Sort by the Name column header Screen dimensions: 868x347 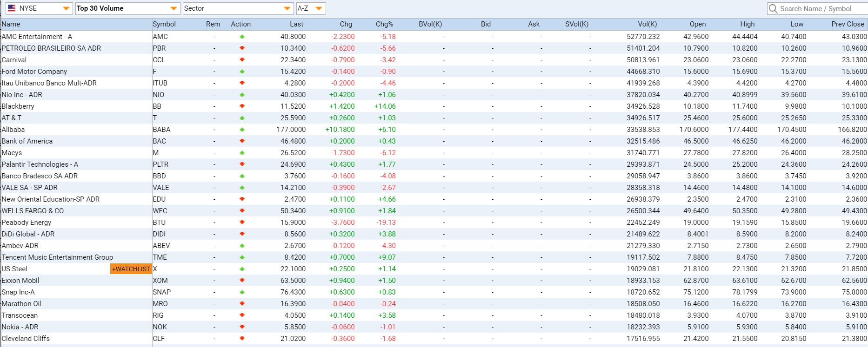coord(11,24)
